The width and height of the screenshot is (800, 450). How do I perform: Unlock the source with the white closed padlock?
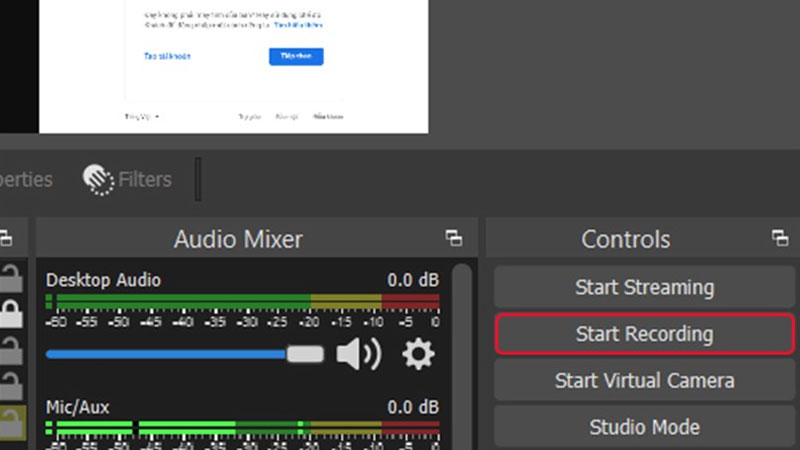coord(11,311)
